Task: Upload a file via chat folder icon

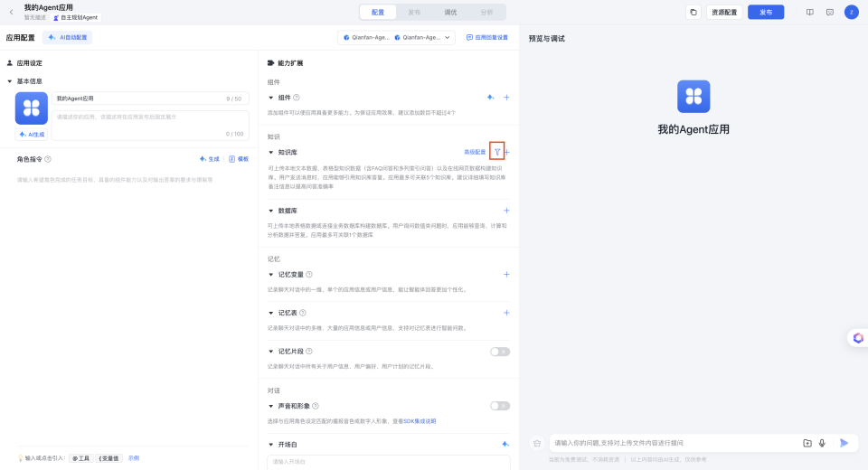Action: click(x=807, y=443)
